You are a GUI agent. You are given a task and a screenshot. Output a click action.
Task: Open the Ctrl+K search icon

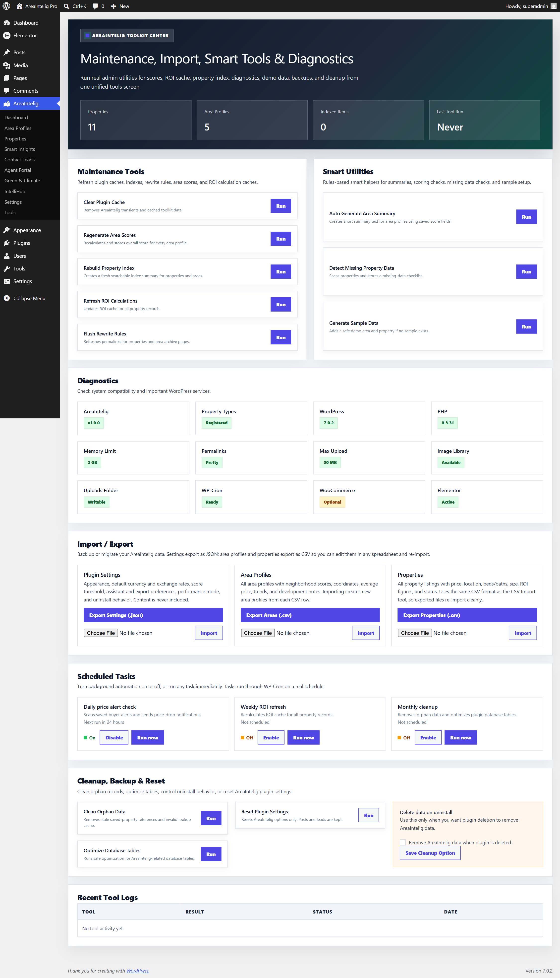coord(66,6)
